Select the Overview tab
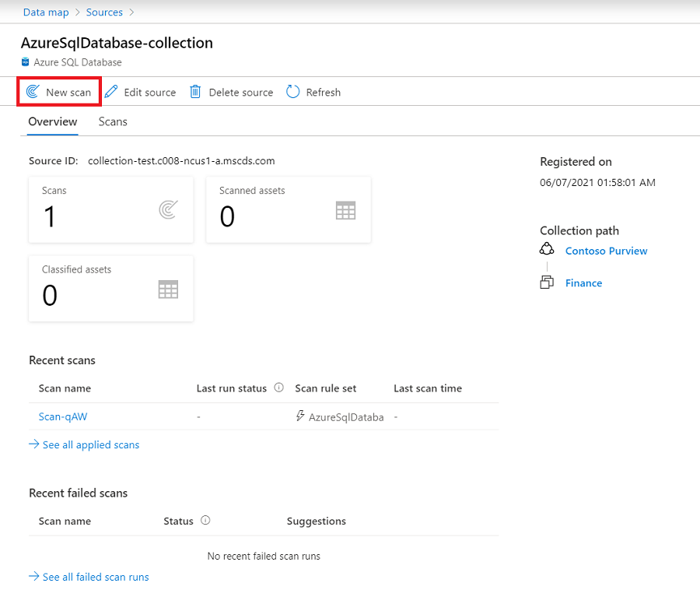Screen dimensions: 700x597 point(52,121)
